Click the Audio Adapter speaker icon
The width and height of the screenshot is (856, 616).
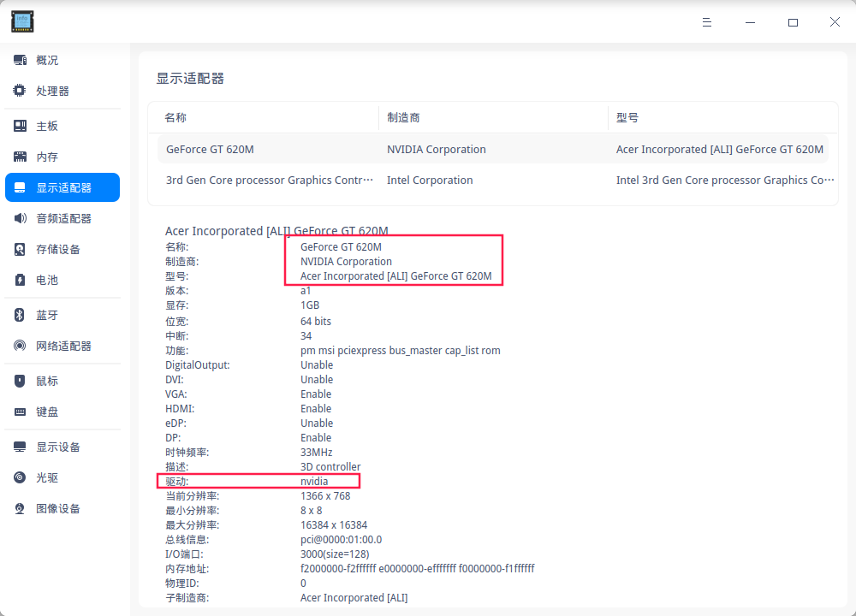(21, 218)
